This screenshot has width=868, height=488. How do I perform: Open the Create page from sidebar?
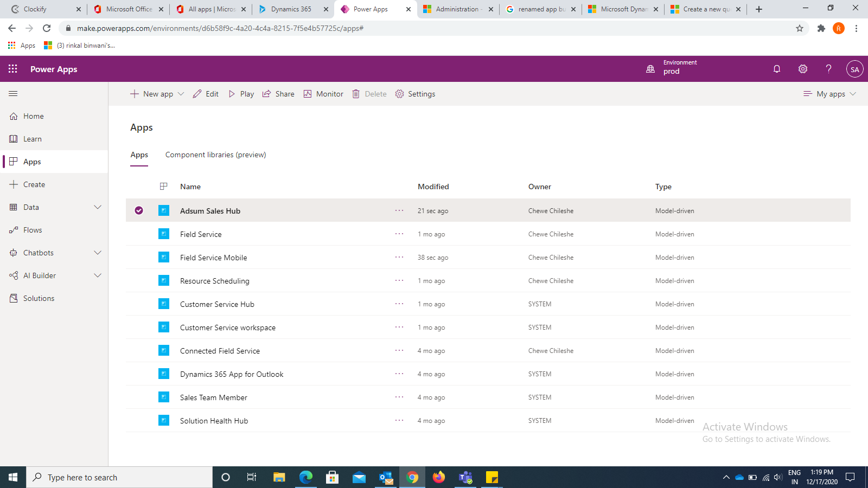[34, 184]
